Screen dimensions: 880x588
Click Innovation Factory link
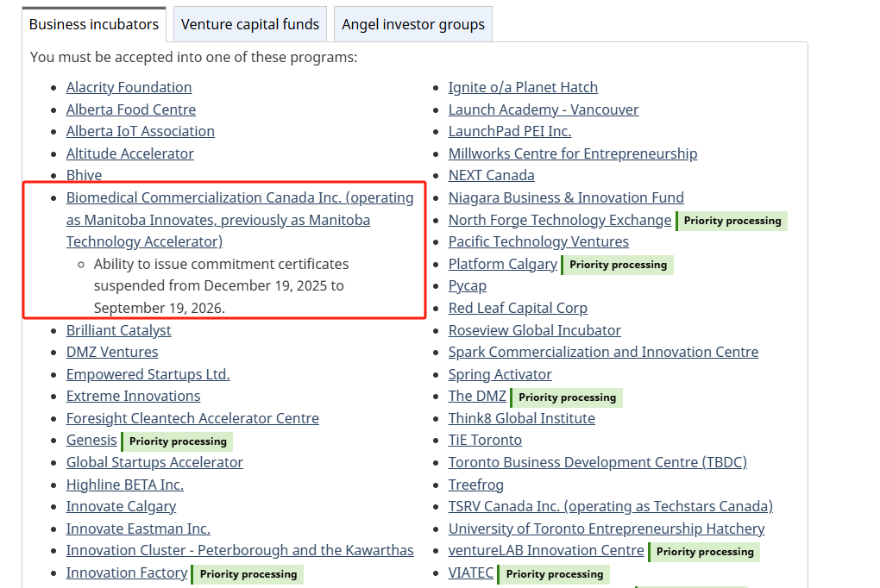click(127, 572)
